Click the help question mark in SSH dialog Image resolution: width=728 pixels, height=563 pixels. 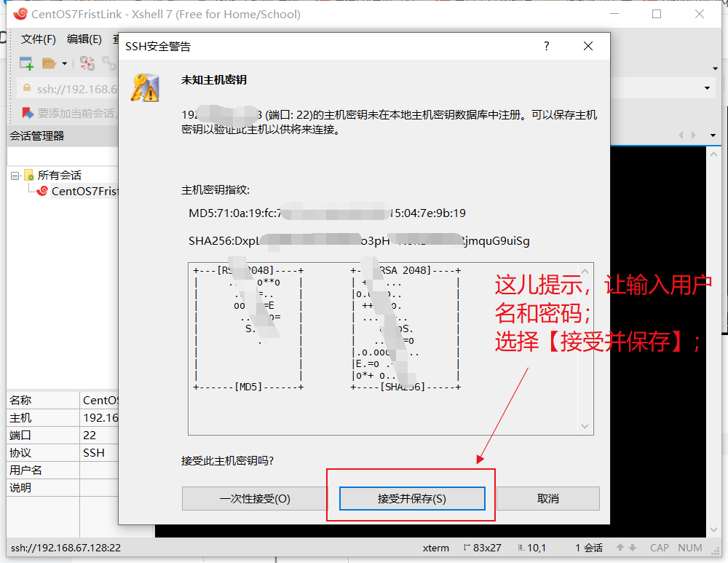point(546,45)
